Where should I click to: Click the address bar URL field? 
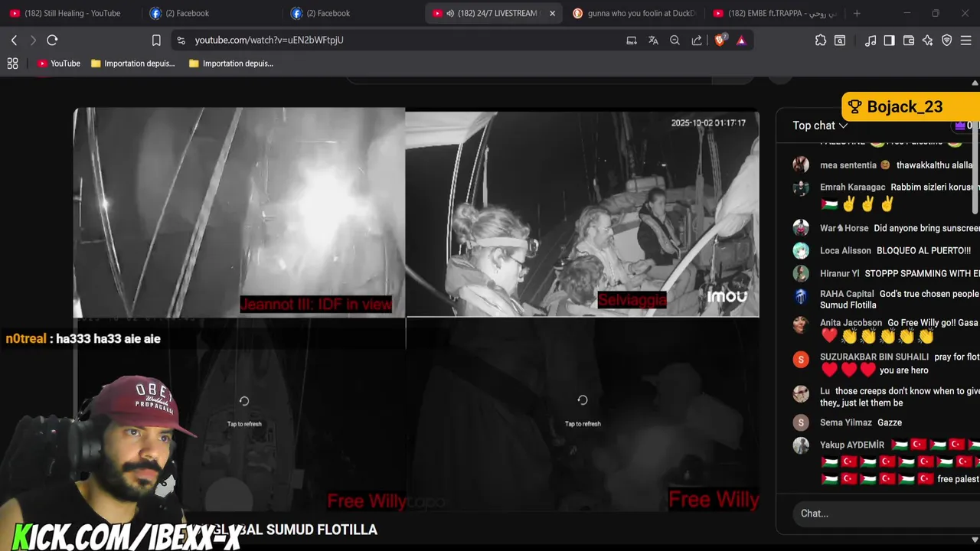tap(398, 40)
